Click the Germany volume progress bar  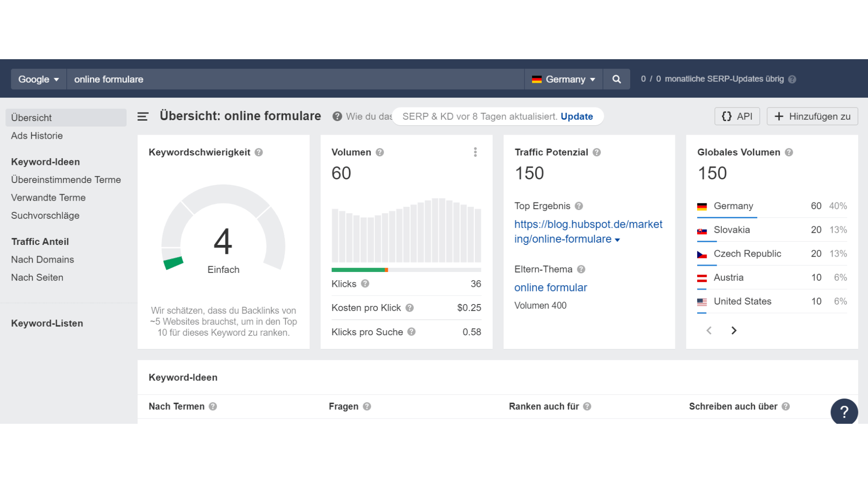coord(728,217)
